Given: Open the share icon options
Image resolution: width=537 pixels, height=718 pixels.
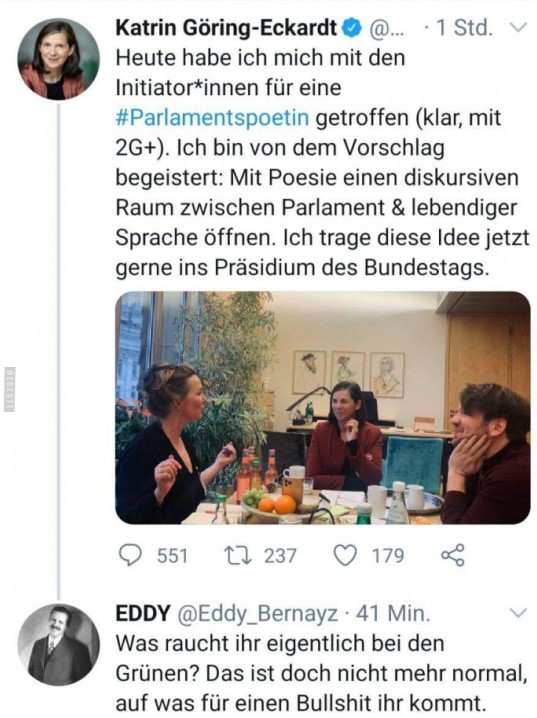Looking at the screenshot, I should (453, 555).
